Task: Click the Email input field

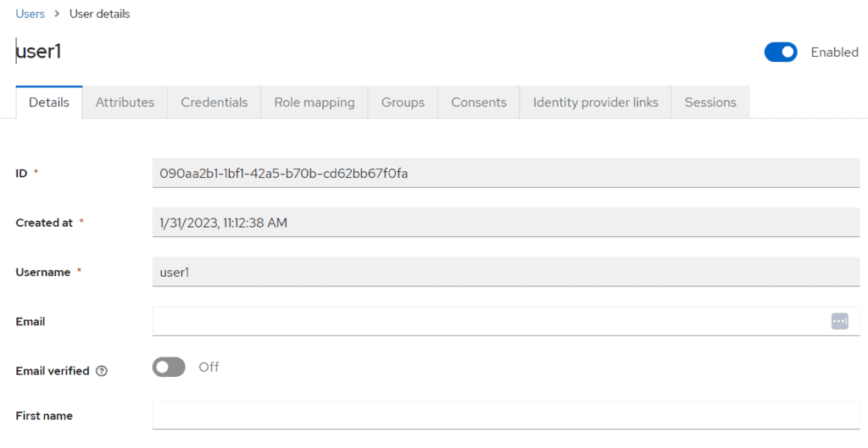Action: [487, 321]
